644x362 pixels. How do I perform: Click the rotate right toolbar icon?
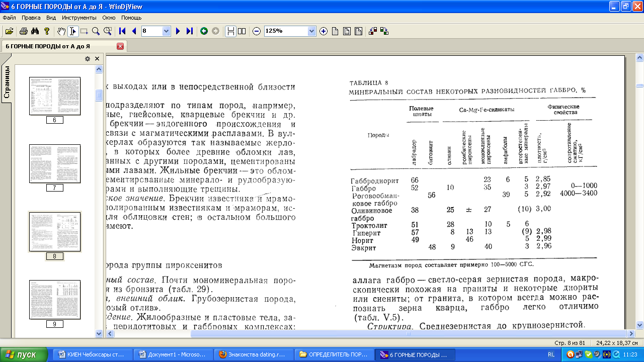point(385,31)
